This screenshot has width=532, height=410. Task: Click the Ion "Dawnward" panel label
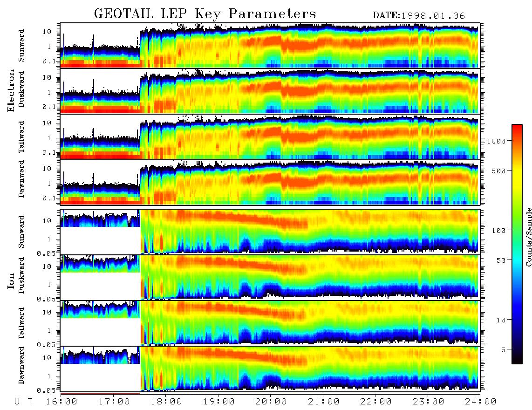(x=21, y=365)
